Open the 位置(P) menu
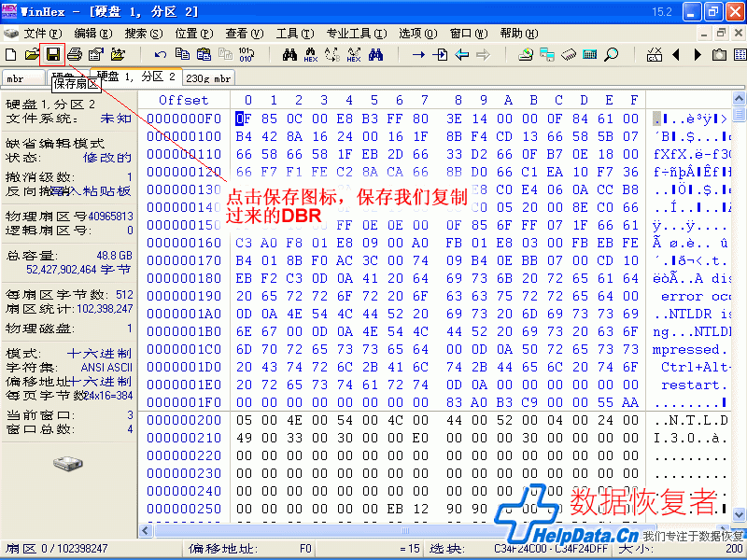This screenshot has width=747, height=560. (x=194, y=34)
